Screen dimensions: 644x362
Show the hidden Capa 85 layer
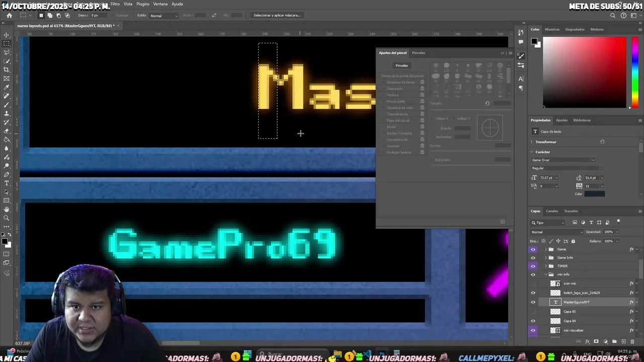[533, 312]
